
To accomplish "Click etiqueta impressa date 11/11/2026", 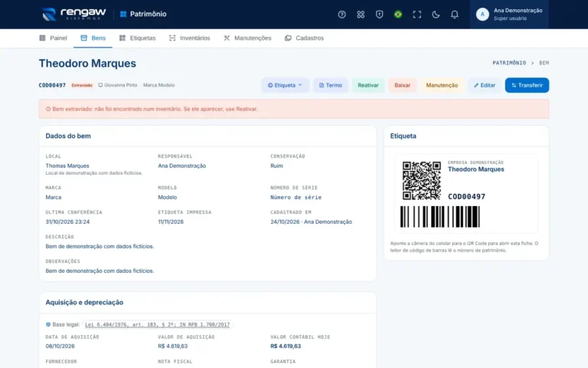I will point(171,222).
